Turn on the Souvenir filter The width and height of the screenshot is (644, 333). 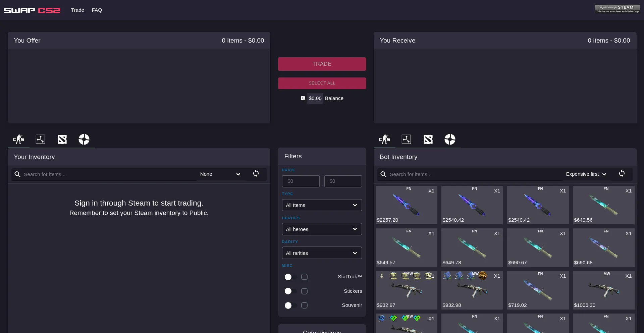[x=290, y=306]
